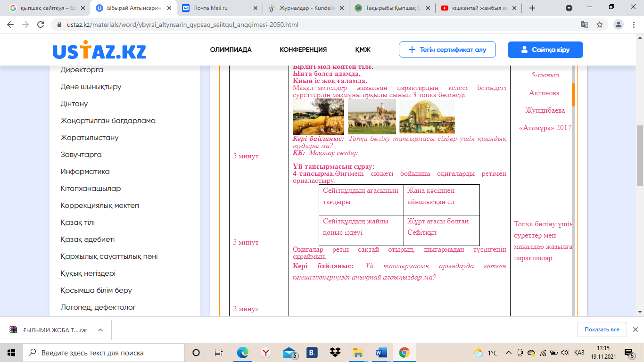This screenshot has height=362, width=644.
Task: Open the Информатика category link
Action: tap(85, 172)
